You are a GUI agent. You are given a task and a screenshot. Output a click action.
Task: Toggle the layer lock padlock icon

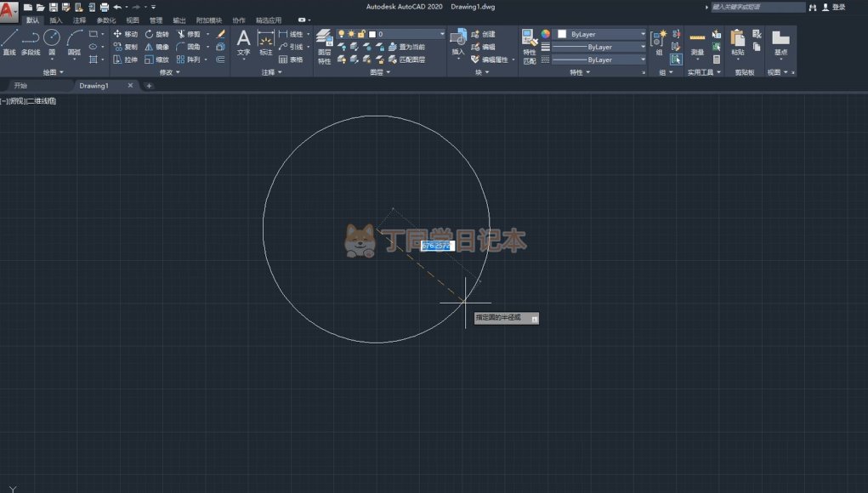(361, 34)
